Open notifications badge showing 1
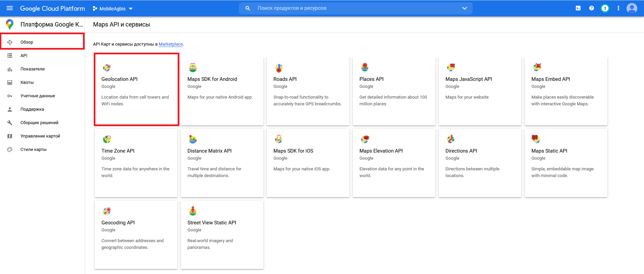 (605, 8)
